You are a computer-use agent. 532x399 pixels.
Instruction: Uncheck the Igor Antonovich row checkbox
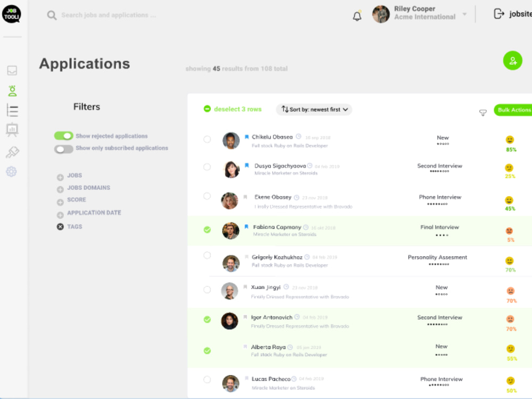(207, 319)
